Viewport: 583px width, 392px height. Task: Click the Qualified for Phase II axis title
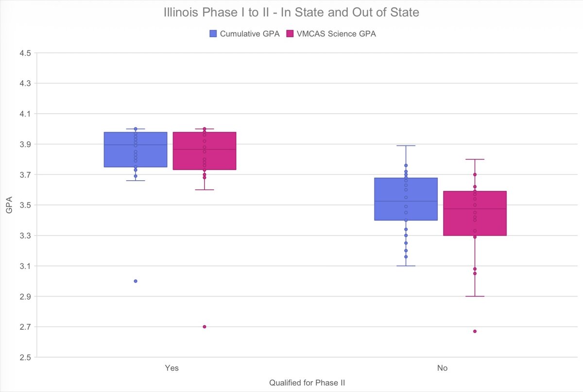coord(307,383)
